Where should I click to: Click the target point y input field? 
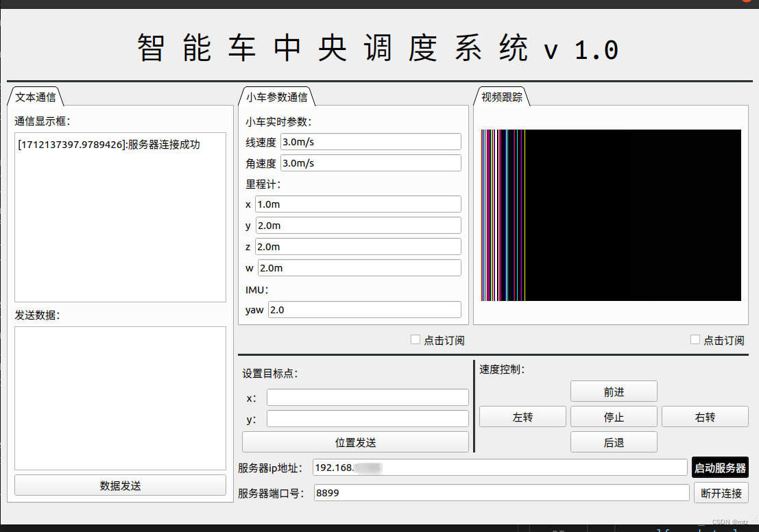(x=367, y=418)
